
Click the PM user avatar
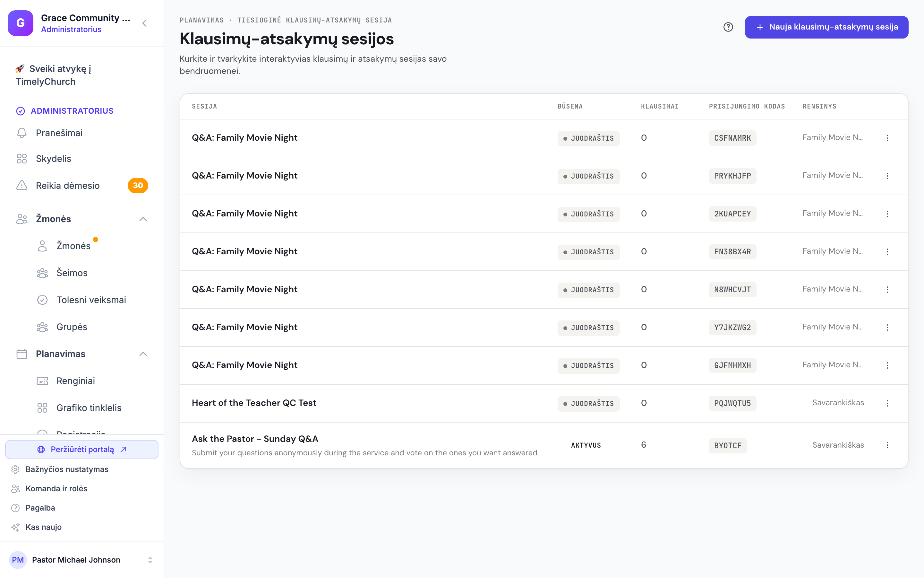coord(18,560)
